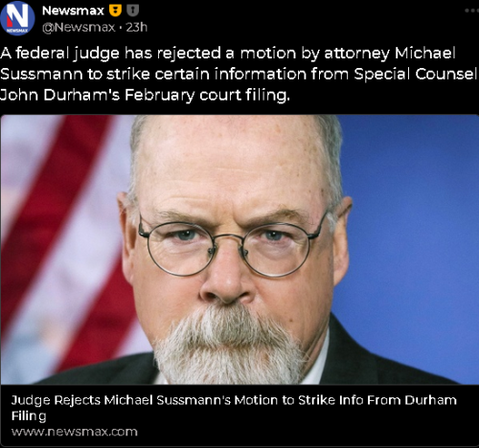This screenshot has height=448, width=479.
Task: Open headline 'Judge Rejects Michael Sussmann's Motion'
Action: (x=234, y=408)
